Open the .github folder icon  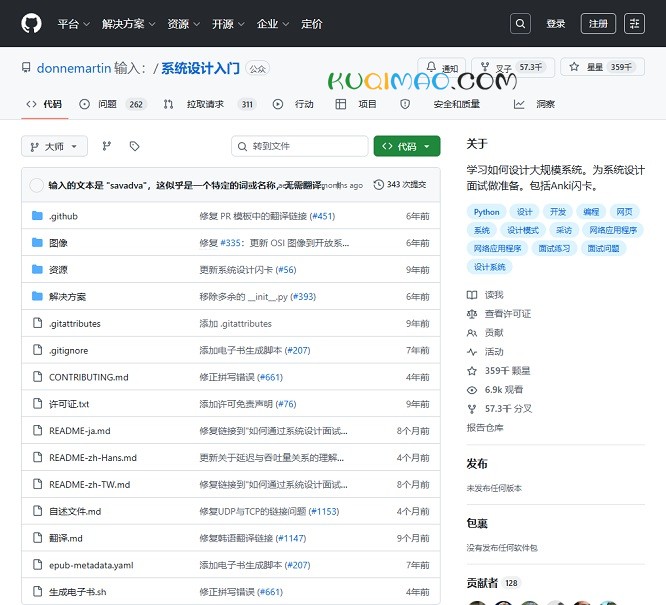pyautogui.click(x=37, y=216)
